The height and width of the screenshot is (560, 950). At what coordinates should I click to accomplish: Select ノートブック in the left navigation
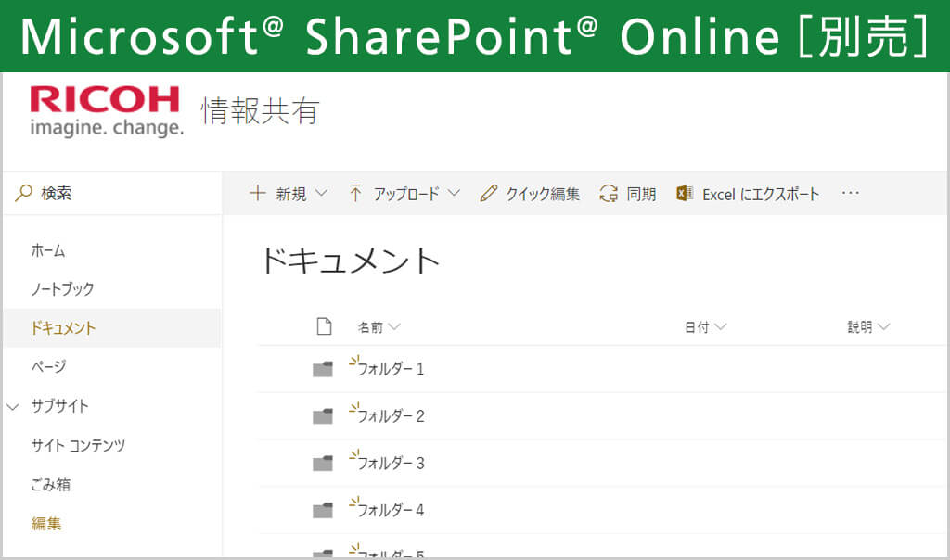tap(62, 289)
